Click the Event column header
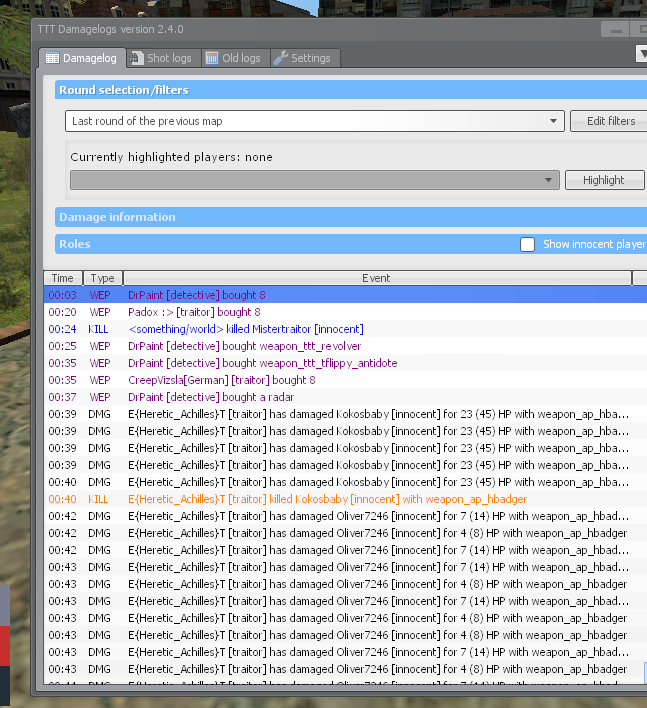The height and width of the screenshot is (708, 647). 376,278
